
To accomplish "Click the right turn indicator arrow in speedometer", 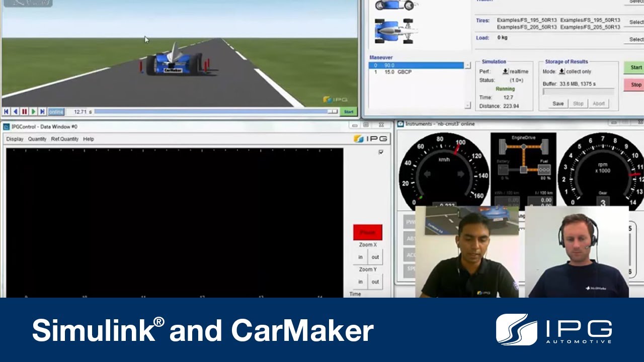I will [x=461, y=174].
